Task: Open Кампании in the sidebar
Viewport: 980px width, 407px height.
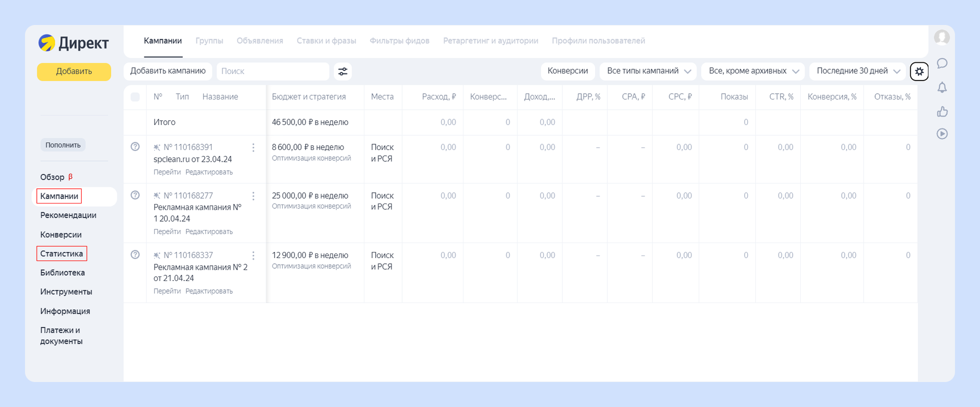Action: point(59,196)
